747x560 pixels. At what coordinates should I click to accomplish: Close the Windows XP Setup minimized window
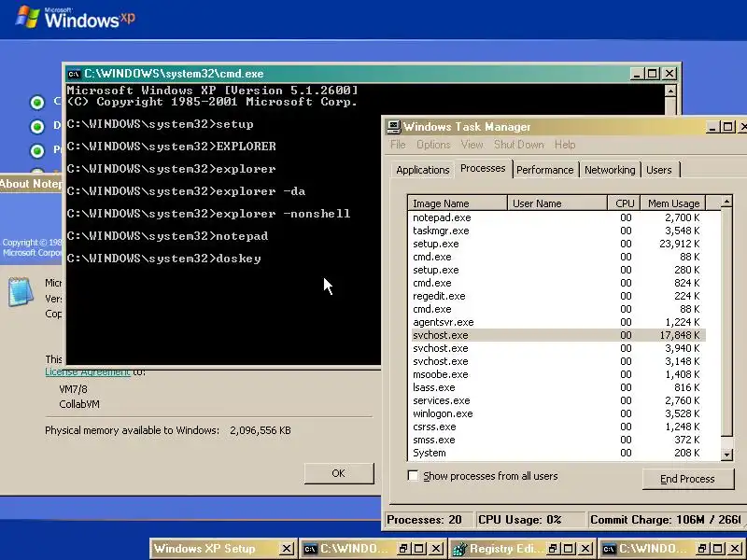[287, 549]
